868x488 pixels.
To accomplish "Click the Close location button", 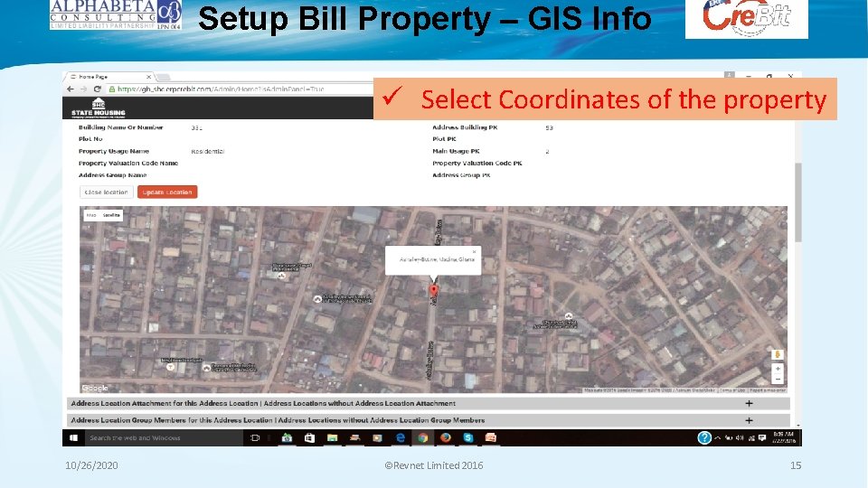I will point(107,192).
